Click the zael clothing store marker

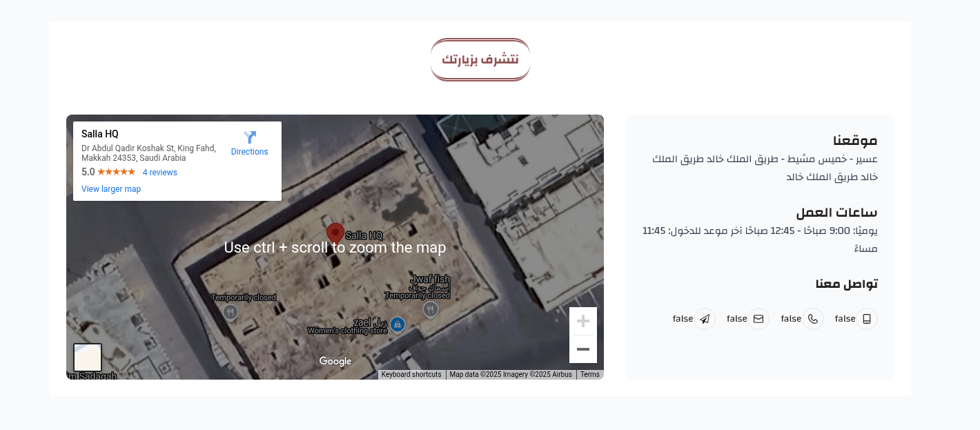pos(398,324)
